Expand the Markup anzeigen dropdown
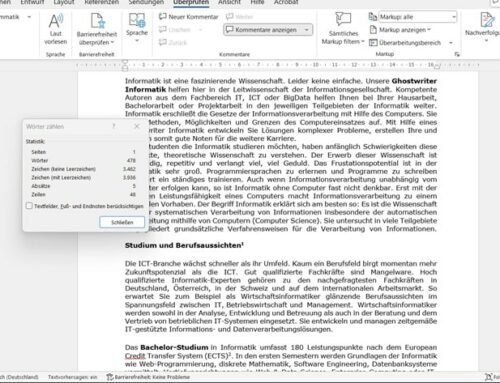The height and width of the screenshot is (383, 500). point(400,30)
